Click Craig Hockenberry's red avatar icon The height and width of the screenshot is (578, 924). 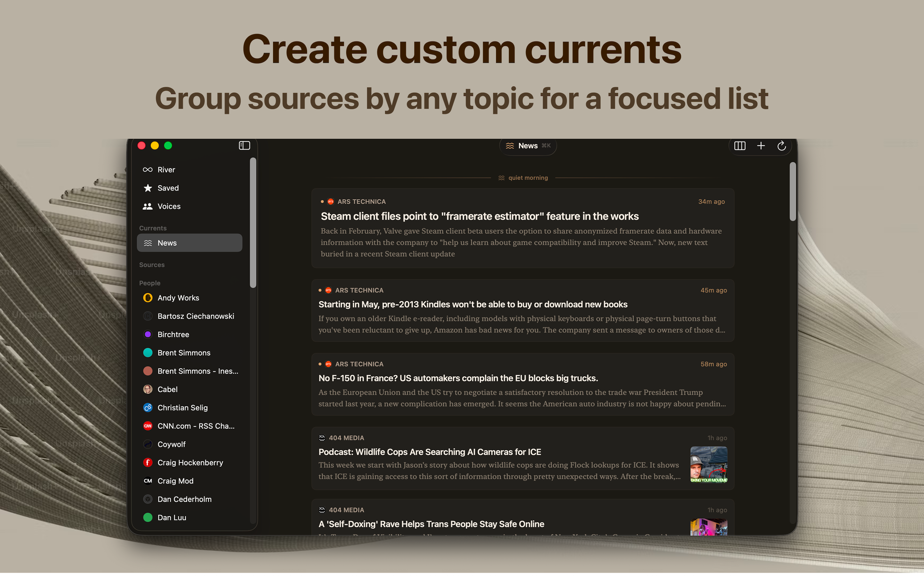[x=148, y=462]
